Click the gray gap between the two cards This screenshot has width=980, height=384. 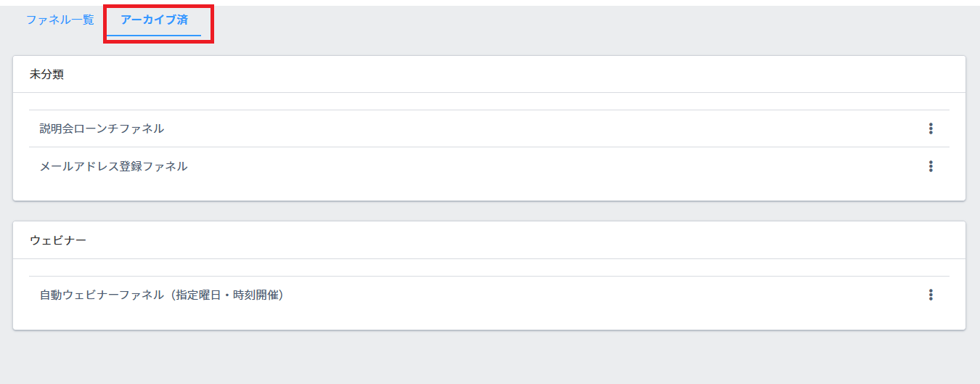(489, 211)
